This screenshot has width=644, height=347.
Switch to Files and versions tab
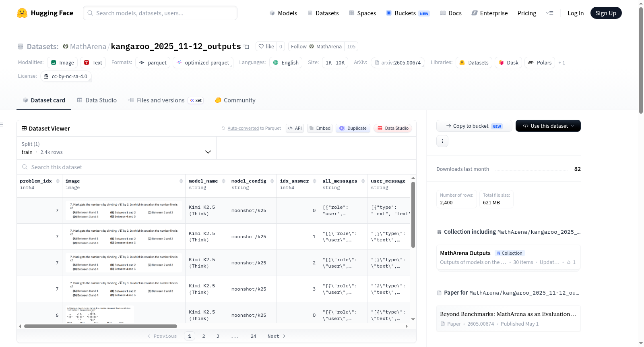click(x=165, y=100)
